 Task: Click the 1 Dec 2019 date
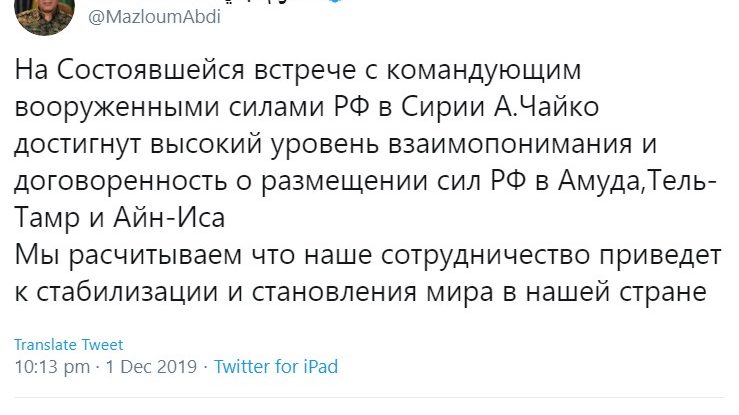(149, 367)
